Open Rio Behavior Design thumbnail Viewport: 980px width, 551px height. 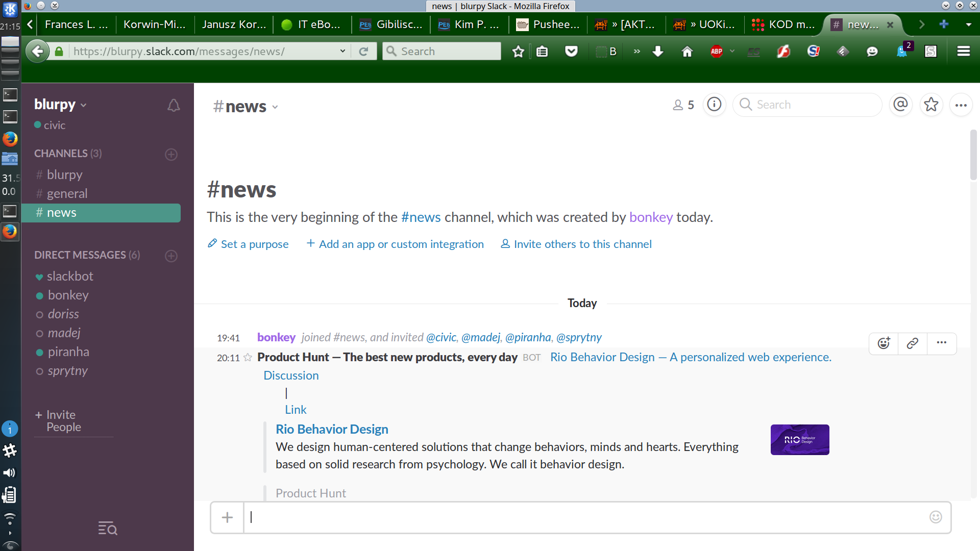pyautogui.click(x=800, y=440)
